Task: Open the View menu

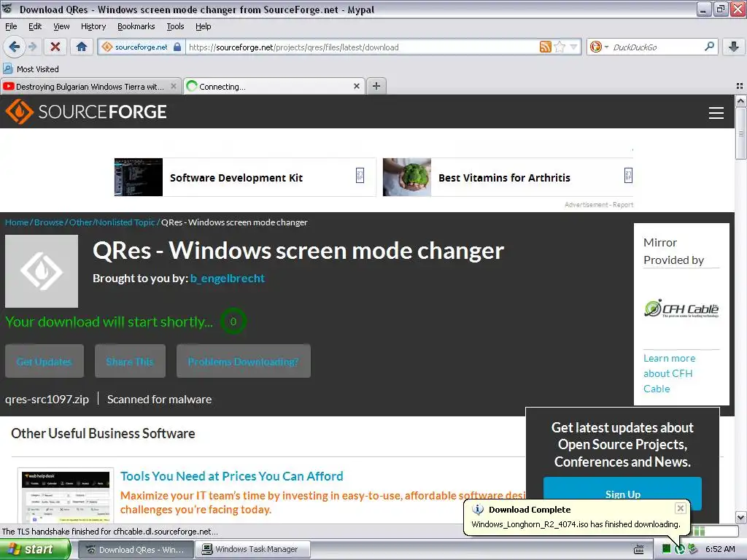Action: click(61, 26)
